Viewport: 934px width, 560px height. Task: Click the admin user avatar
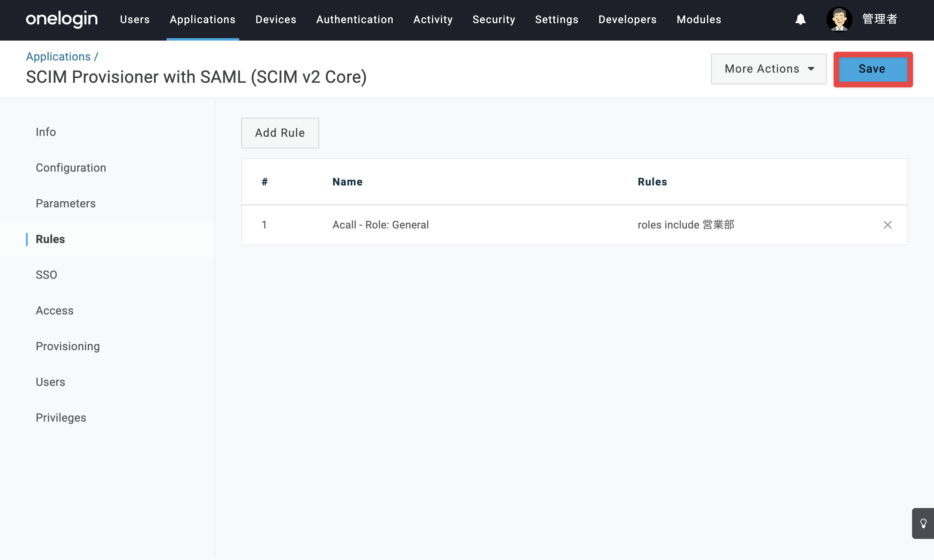839,19
